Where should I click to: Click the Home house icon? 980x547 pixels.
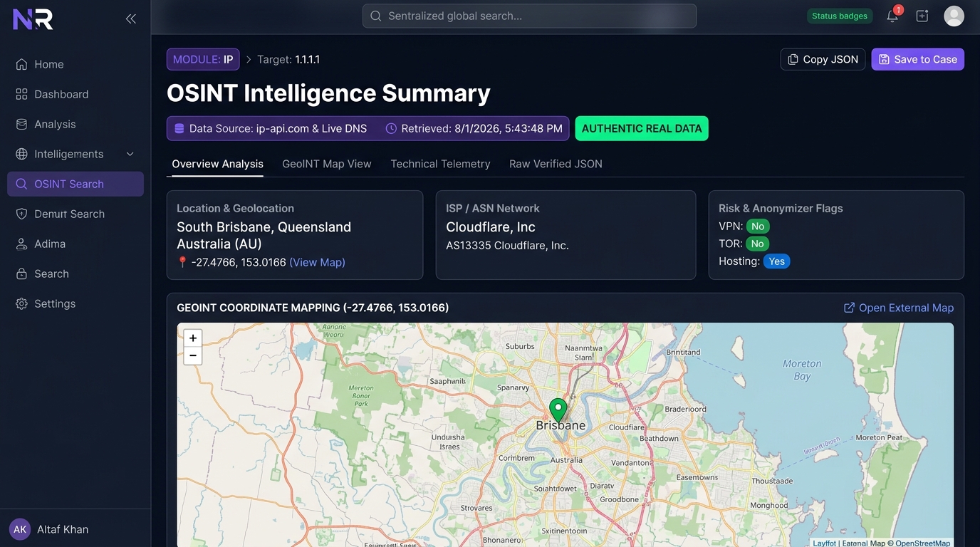pyautogui.click(x=21, y=64)
